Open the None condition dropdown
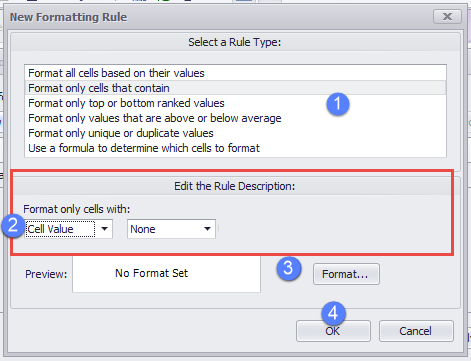This screenshot has width=471, height=361. 171,229
